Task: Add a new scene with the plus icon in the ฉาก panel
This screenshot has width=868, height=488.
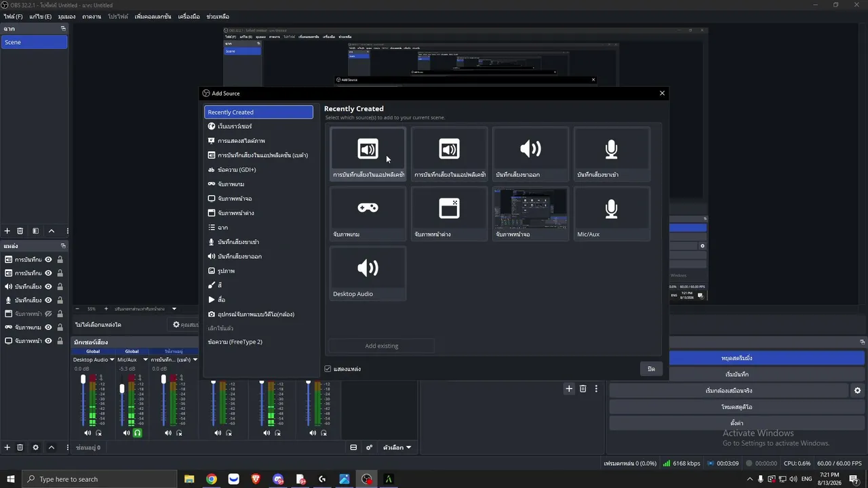Action: coord(7,231)
